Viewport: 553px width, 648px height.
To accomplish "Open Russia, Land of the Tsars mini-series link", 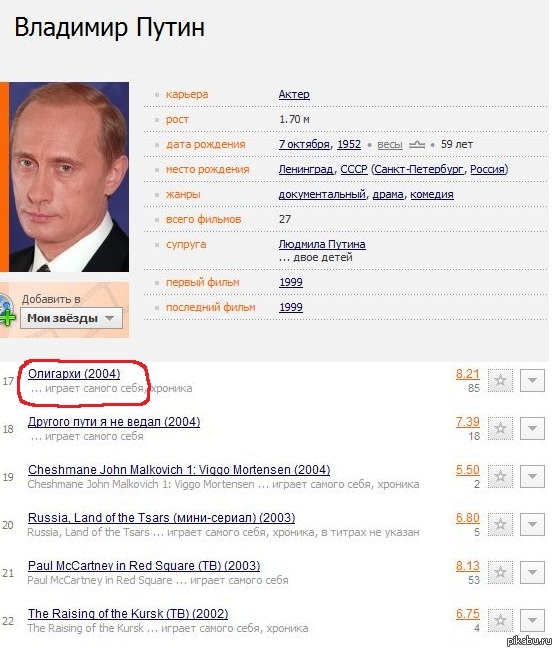I will [x=162, y=517].
